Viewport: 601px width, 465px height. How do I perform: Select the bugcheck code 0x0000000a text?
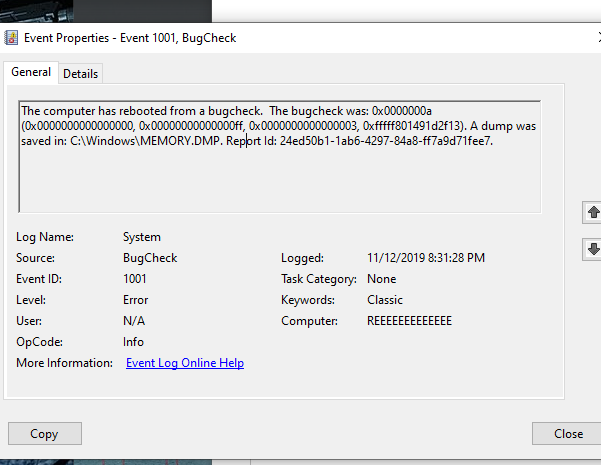(x=402, y=111)
